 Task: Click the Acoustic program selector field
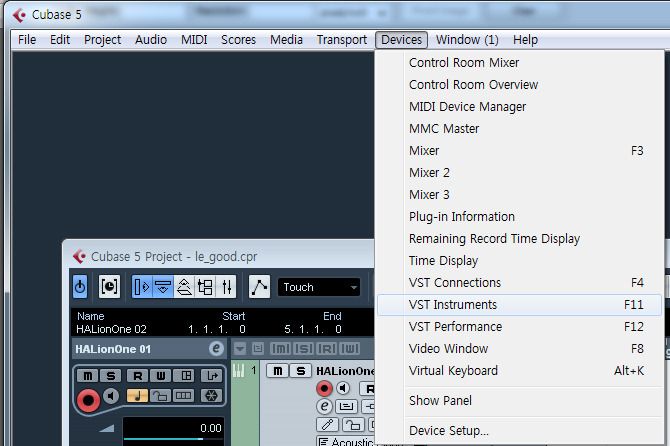pyautogui.click(x=346, y=441)
